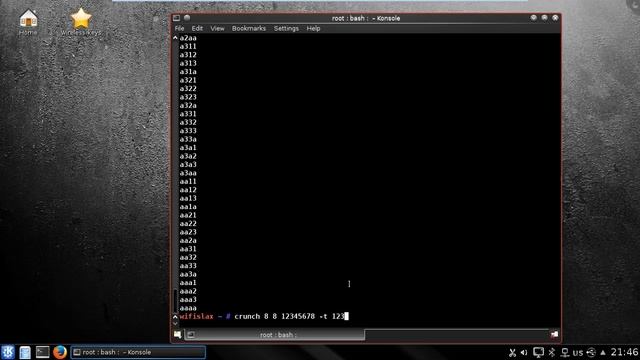Open the clipboard scissors tray icon
This screenshot has width=640, height=360.
tap(512, 353)
